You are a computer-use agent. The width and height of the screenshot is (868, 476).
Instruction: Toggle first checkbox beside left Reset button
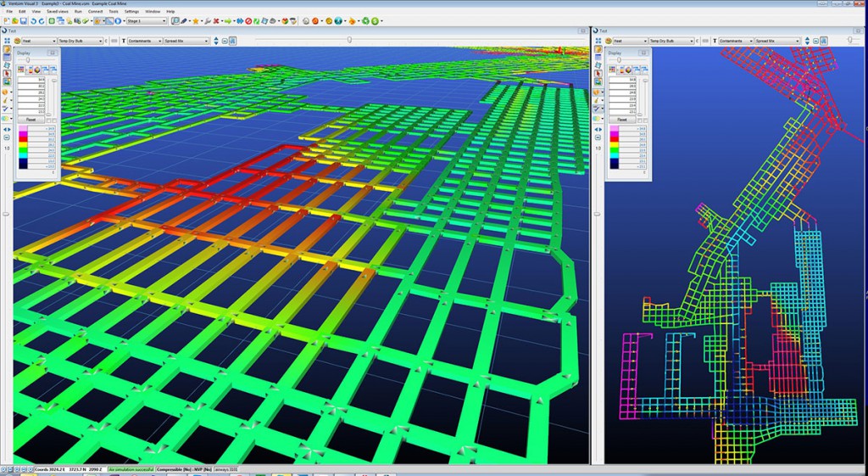[48, 120]
